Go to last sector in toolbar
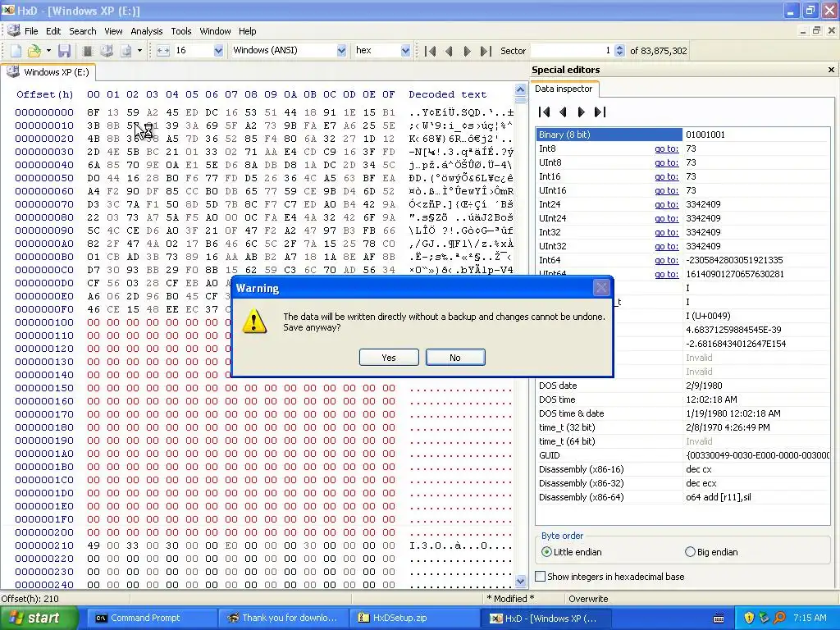The image size is (840, 630). 486,51
